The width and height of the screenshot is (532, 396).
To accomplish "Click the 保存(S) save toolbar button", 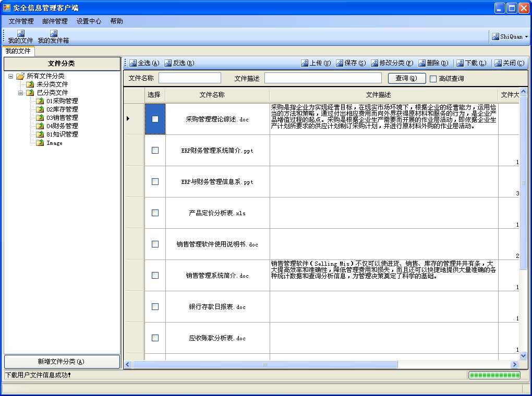I will click(351, 63).
